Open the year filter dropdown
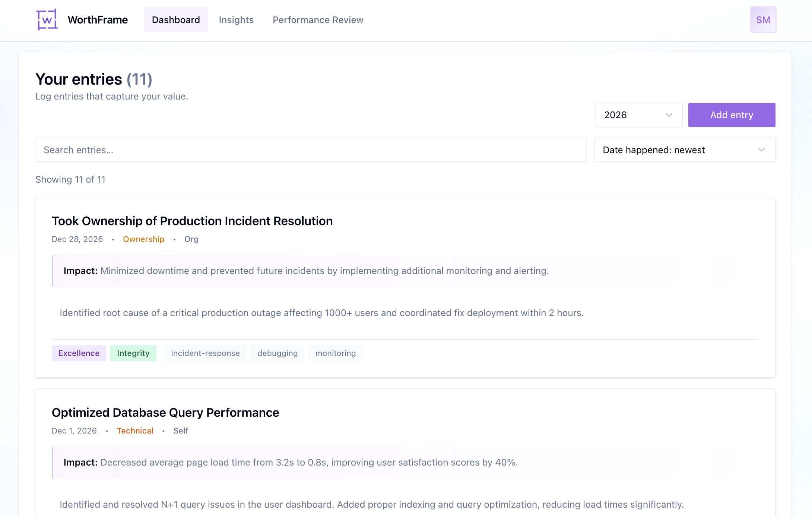Screen dimensions: 812x517 638,115
